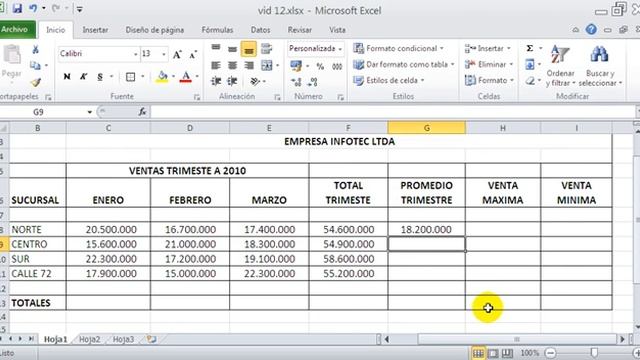The height and width of the screenshot is (360, 640).
Task: Center text horizontally in cell
Action: pyautogui.click(x=232, y=65)
